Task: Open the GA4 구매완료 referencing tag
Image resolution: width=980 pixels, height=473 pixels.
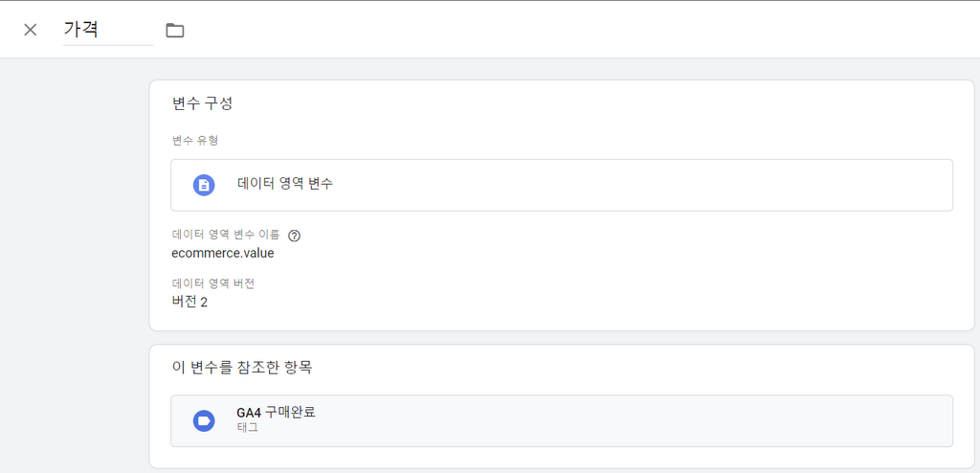Action: (x=561, y=420)
